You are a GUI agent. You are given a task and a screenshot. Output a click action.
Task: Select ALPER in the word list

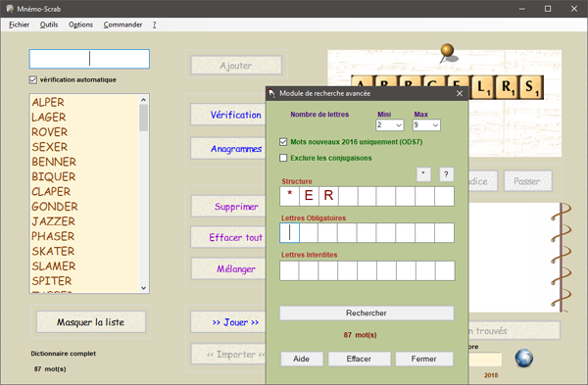tap(48, 102)
